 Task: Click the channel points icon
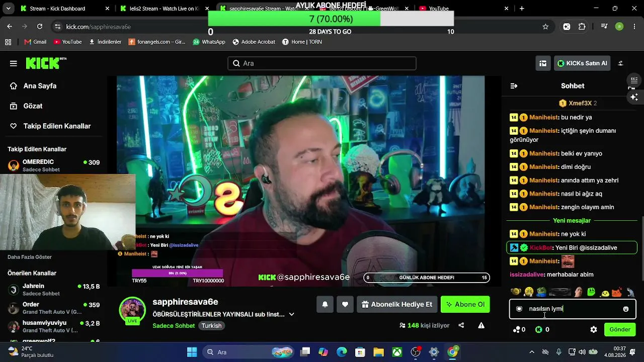point(516,329)
